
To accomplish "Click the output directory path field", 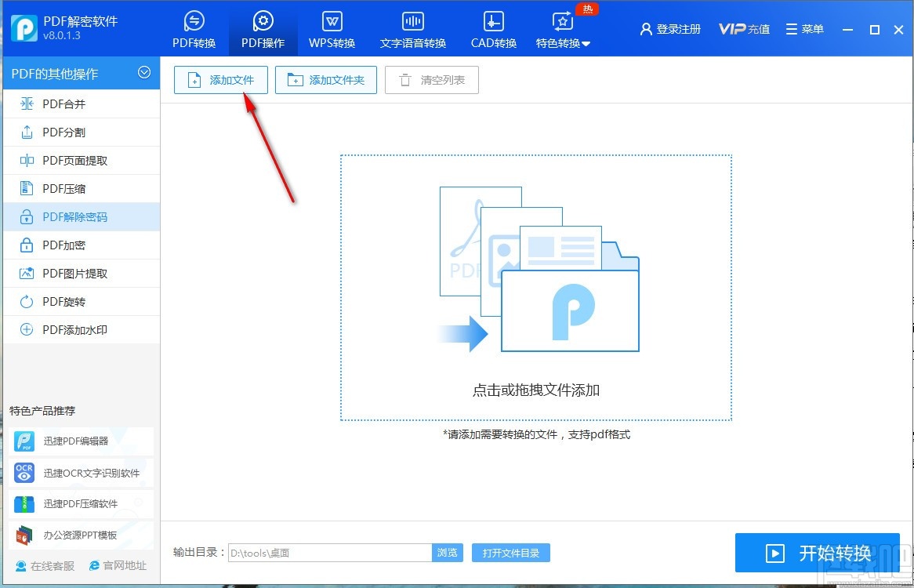I will tap(329, 553).
